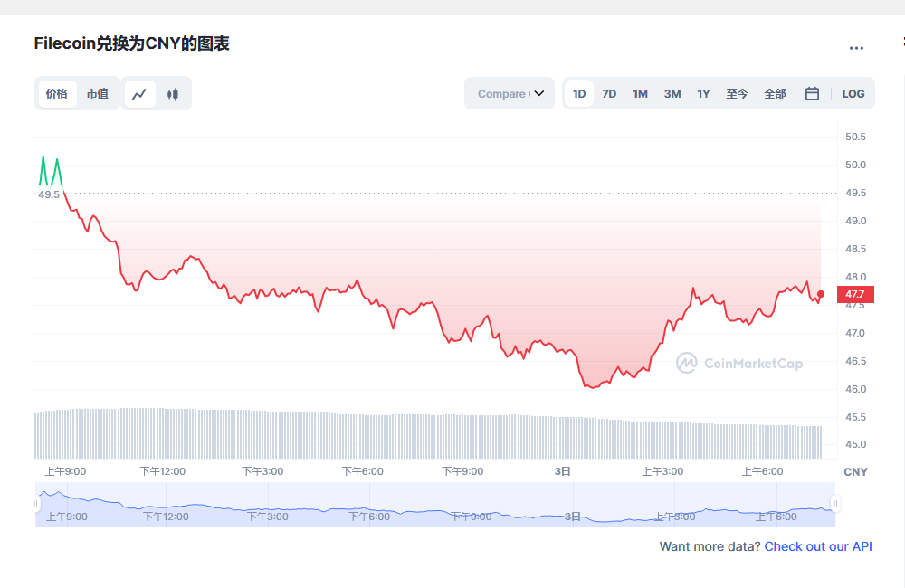Click the right handle of range slider
The height and width of the screenshot is (588, 905).
coord(834,504)
